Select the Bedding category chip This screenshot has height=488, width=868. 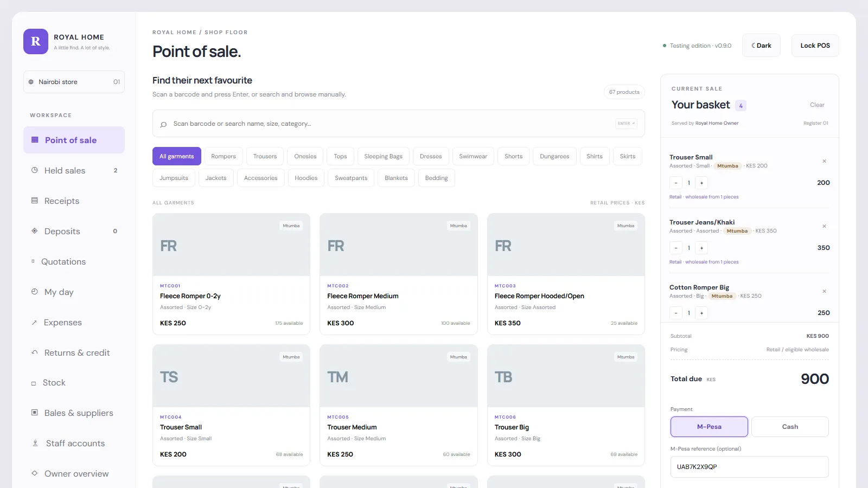click(x=437, y=178)
